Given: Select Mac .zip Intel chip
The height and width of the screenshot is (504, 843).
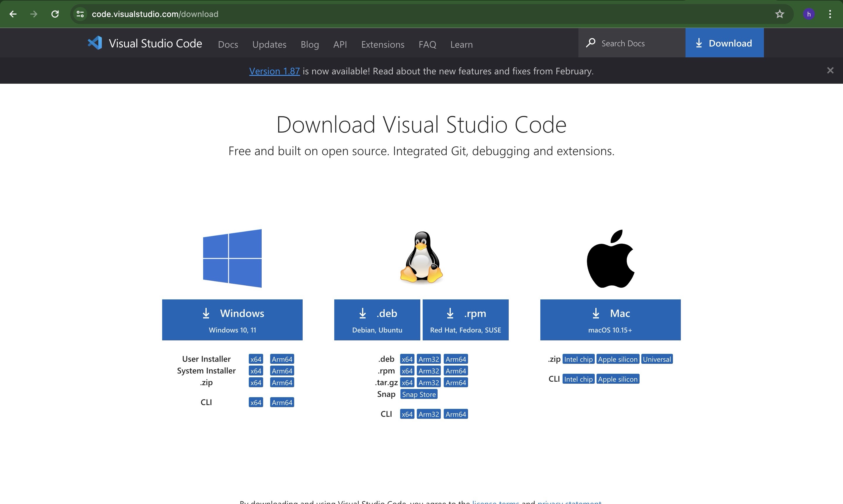Looking at the screenshot, I should tap(578, 359).
